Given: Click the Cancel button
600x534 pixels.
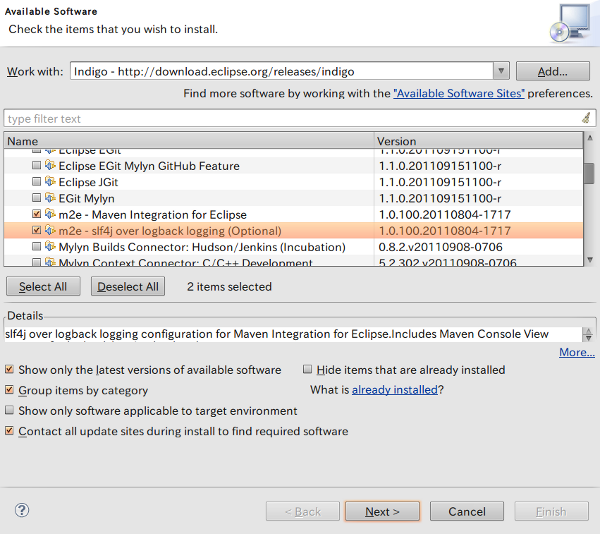Looking at the screenshot, I should click(x=467, y=511).
